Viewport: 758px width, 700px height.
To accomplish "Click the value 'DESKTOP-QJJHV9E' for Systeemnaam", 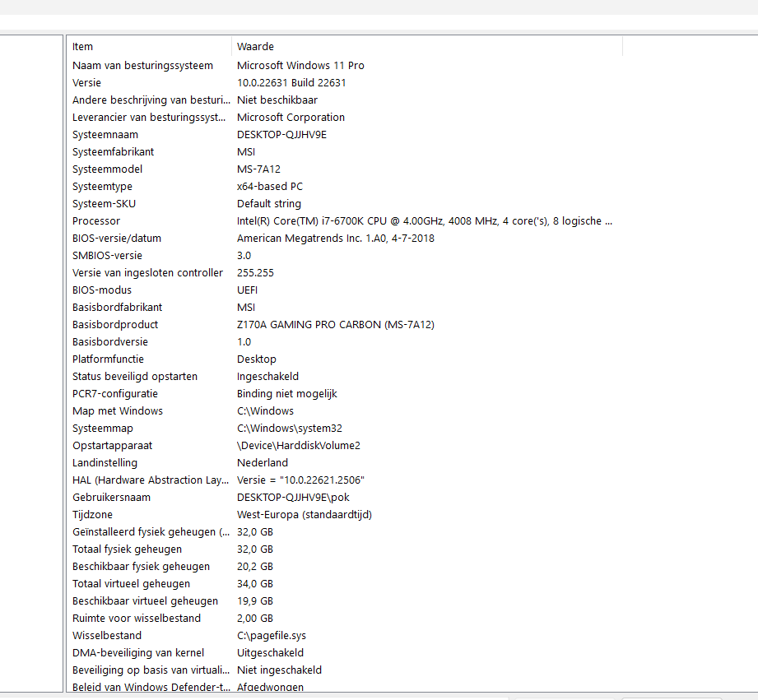I will (x=281, y=135).
